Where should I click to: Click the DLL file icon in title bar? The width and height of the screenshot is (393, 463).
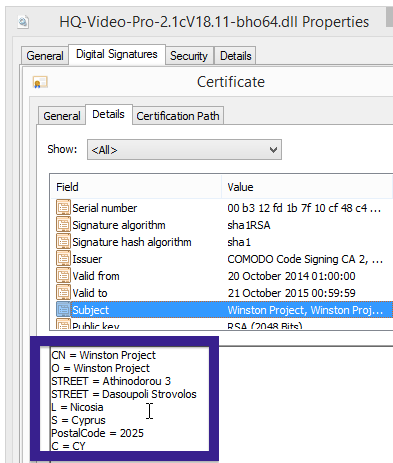[x=23, y=22]
